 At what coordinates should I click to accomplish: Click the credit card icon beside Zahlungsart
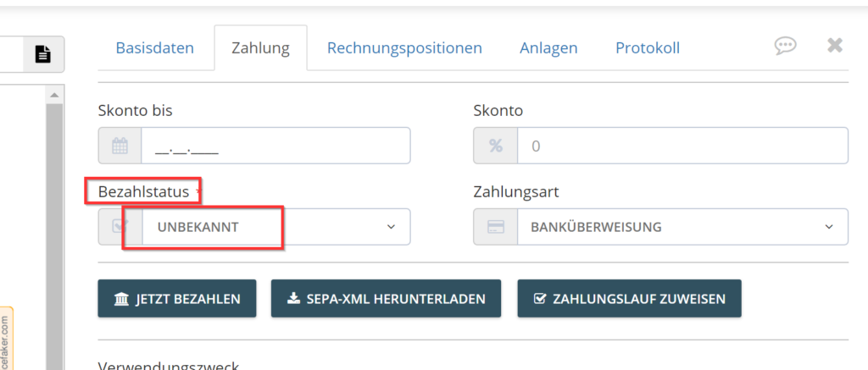pos(495,227)
